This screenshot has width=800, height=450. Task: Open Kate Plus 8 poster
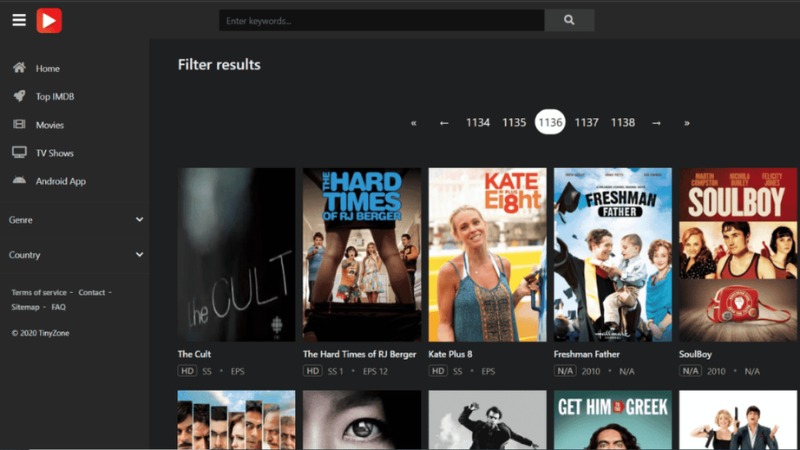coord(487,255)
